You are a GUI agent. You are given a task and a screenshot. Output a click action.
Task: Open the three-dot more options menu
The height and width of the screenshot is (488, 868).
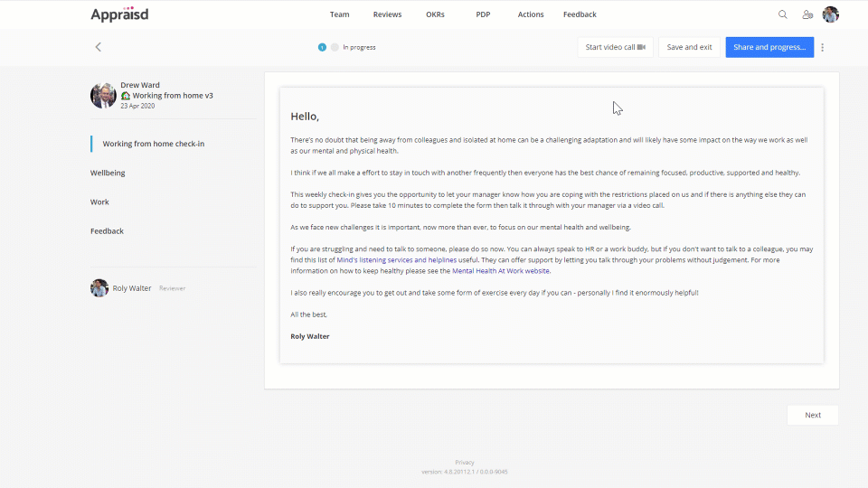[823, 47]
